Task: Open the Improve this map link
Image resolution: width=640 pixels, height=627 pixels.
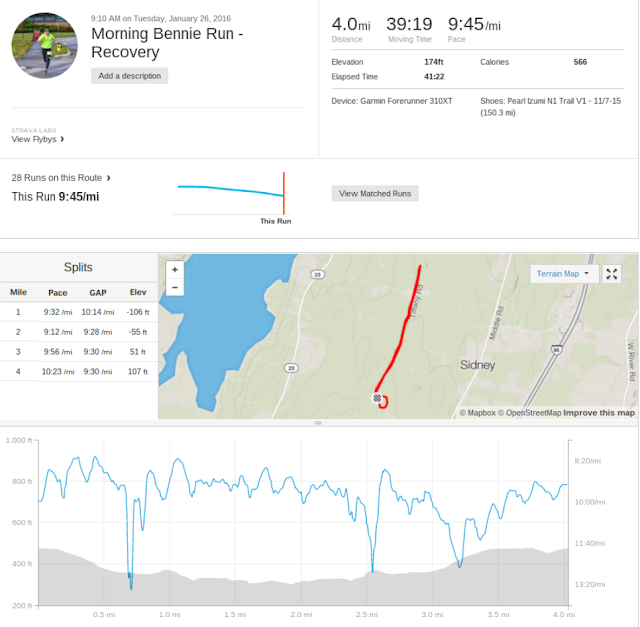Action: coord(599,413)
